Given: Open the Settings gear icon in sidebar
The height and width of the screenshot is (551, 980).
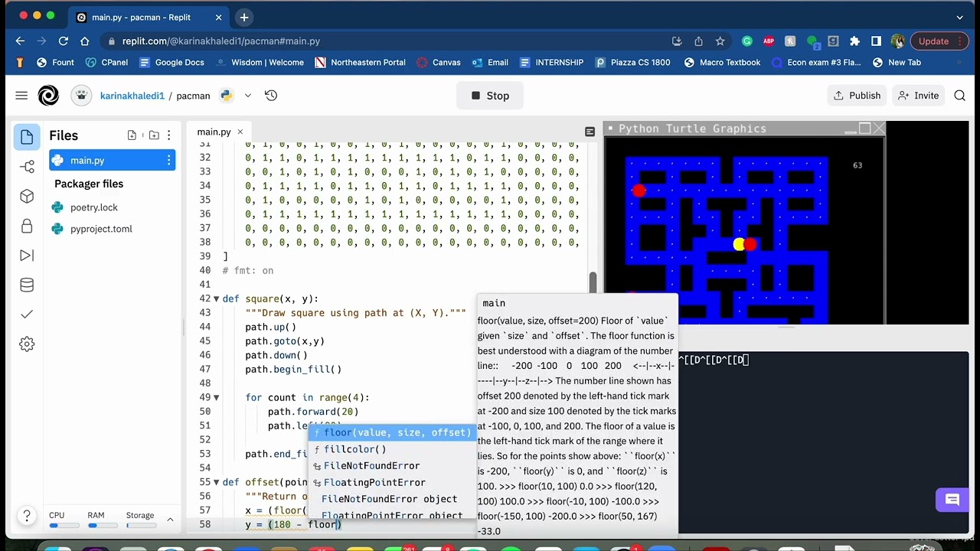Looking at the screenshot, I should (28, 344).
